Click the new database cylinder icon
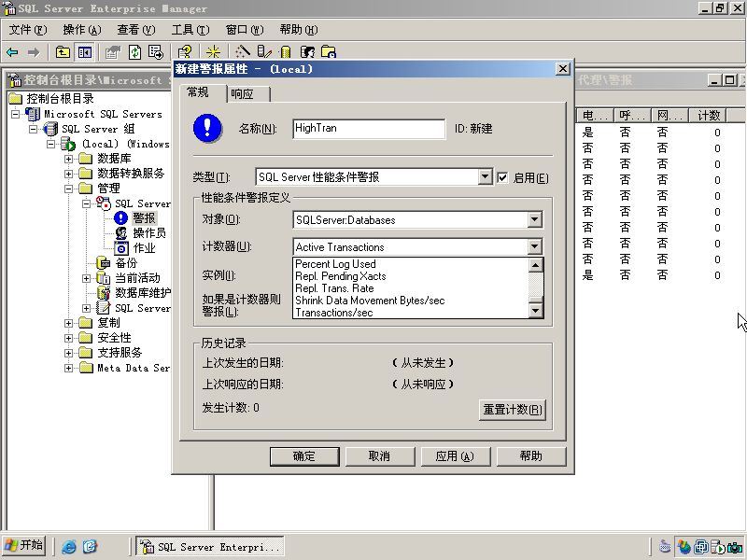Viewport: 747px width, 560px height. (x=286, y=52)
